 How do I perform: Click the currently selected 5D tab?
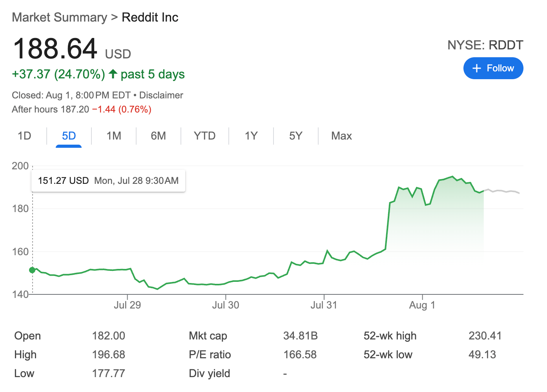pos(68,136)
